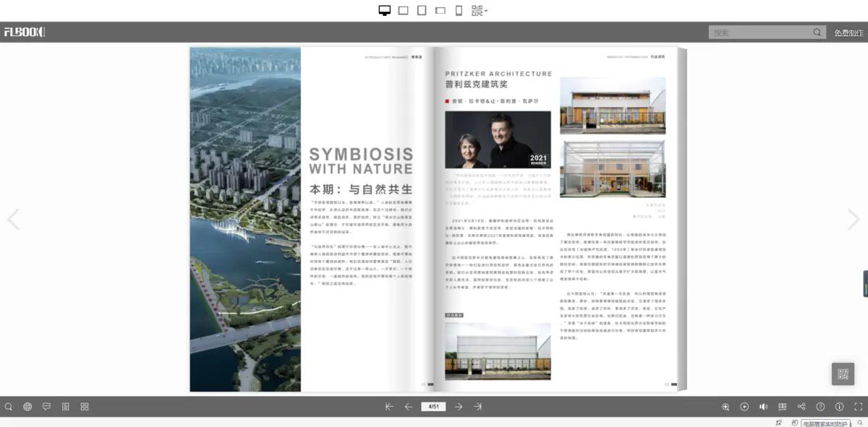
Task: Go back one page in bottom bar
Action: click(409, 407)
